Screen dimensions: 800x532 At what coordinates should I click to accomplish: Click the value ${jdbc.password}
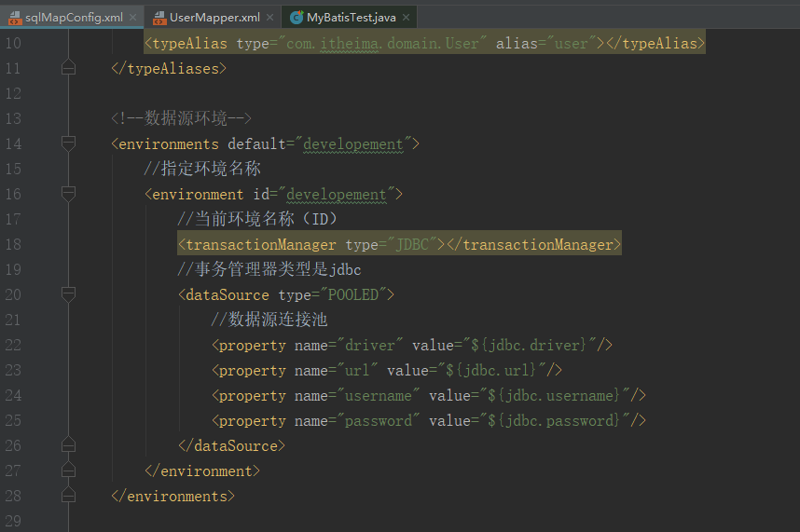click(x=554, y=420)
